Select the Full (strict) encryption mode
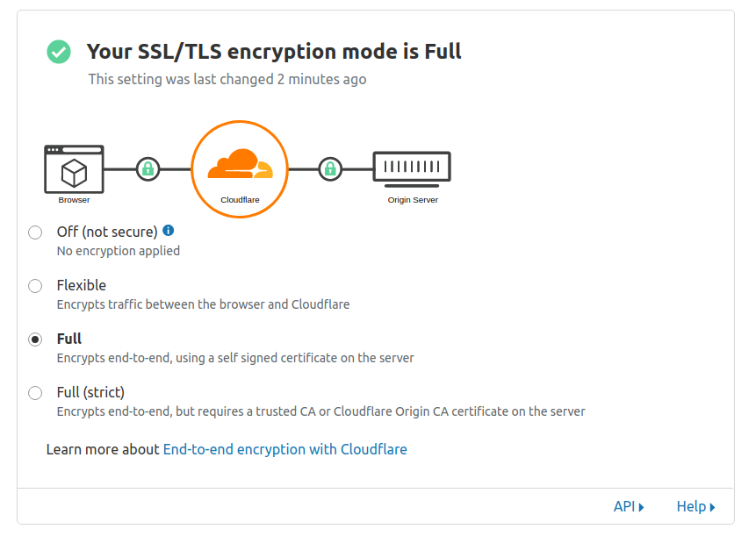Viewport: 756px width, 536px height. coord(35,393)
